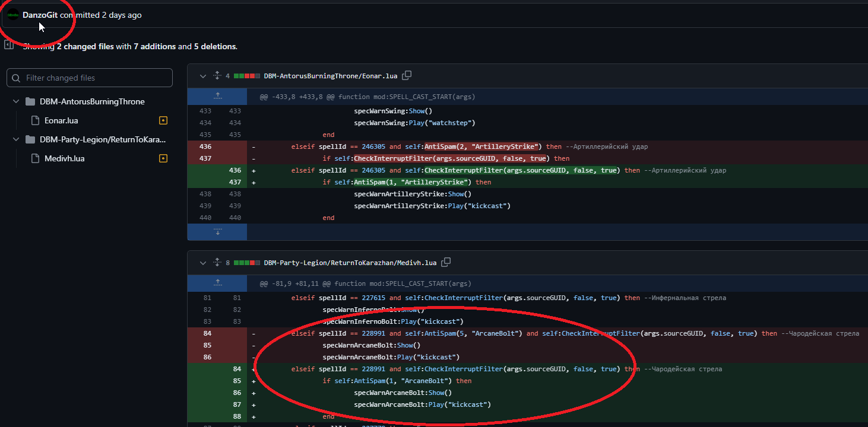Focus the Filter changed files field

[95, 78]
